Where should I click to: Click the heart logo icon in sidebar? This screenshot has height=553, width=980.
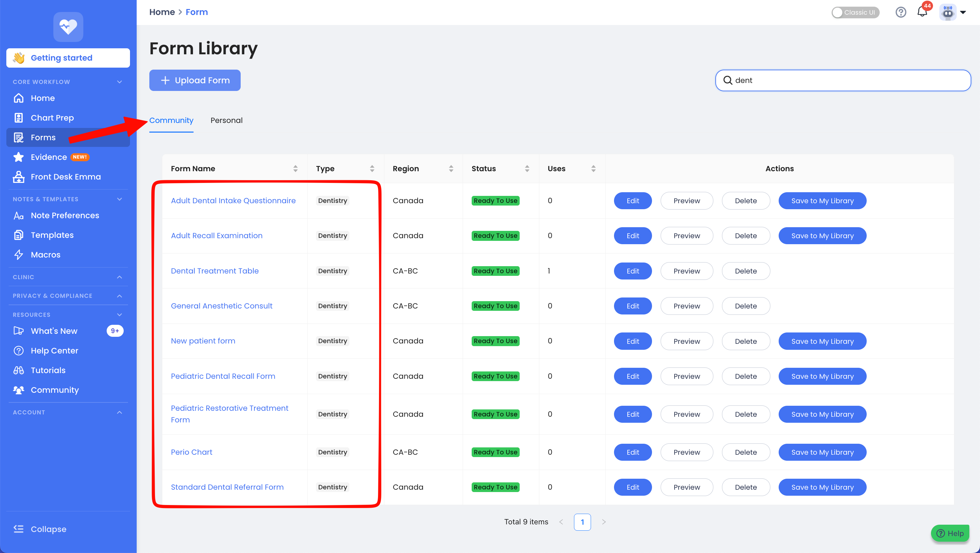click(68, 27)
